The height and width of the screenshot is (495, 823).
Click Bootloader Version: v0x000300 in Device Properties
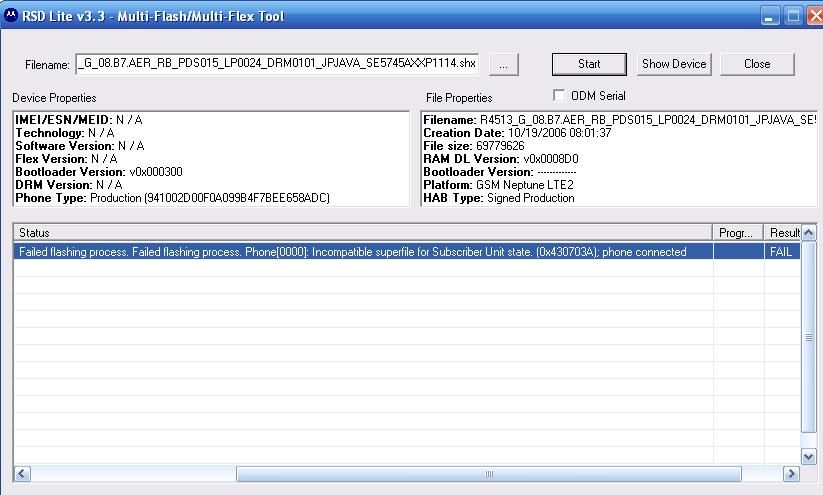point(99,172)
